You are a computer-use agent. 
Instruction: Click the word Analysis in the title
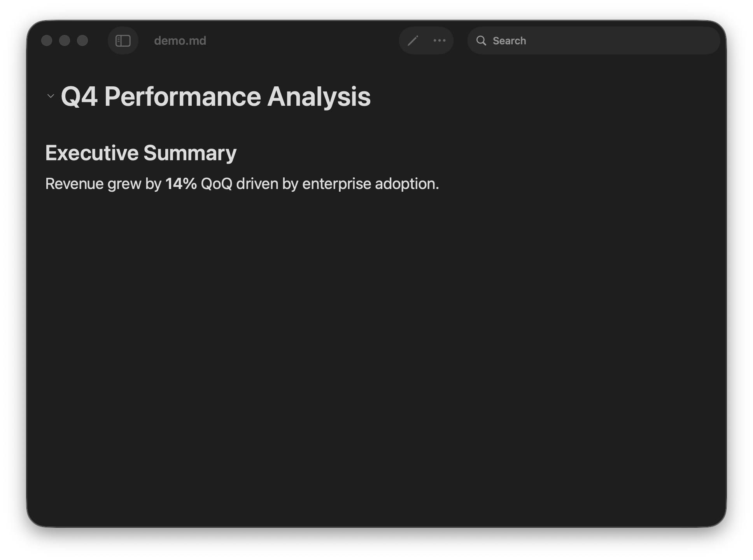(319, 96)
